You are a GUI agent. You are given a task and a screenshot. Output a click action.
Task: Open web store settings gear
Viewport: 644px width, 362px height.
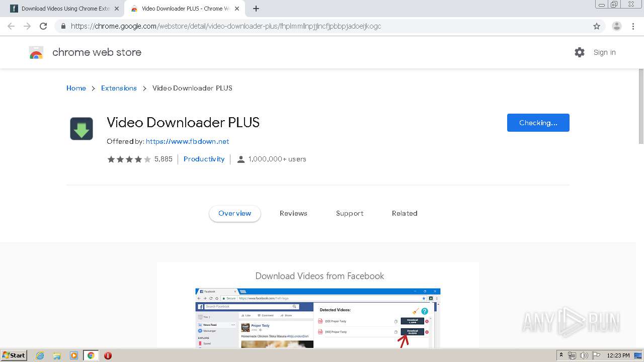click(x=580, y=52)
